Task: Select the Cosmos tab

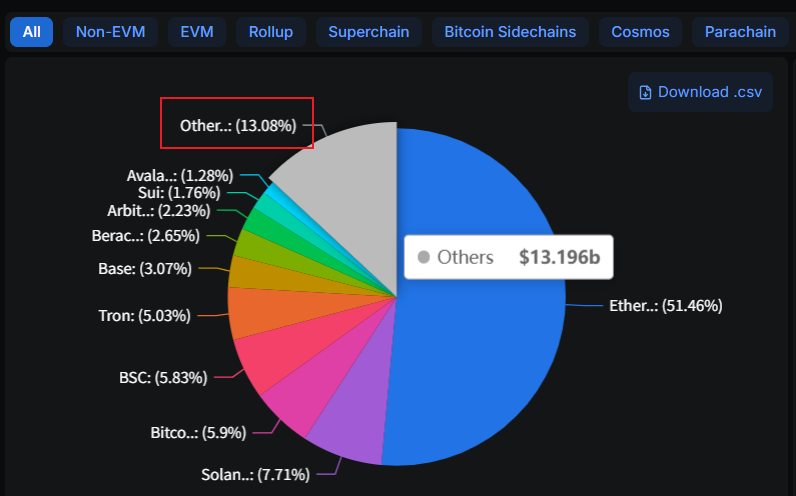Action: tap(641, 32)
